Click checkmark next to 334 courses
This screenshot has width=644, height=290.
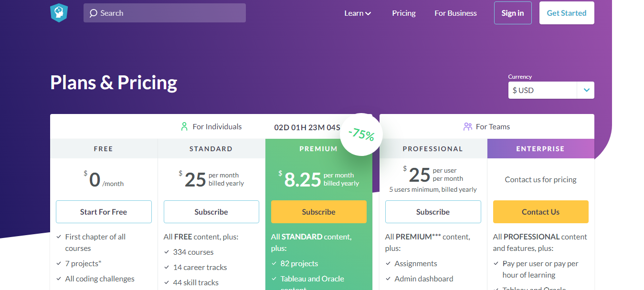[167, 252]
